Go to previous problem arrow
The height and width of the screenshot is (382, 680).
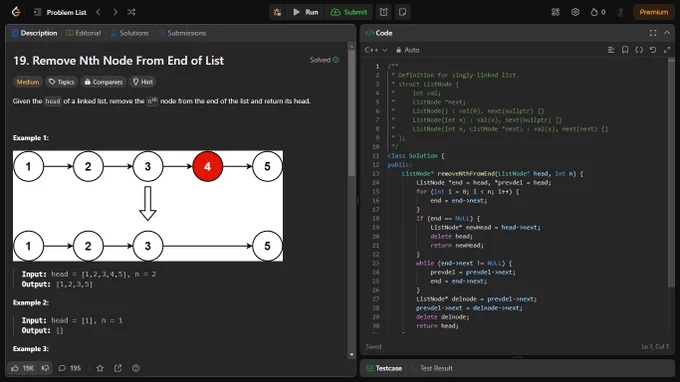(x=98, y=12)
